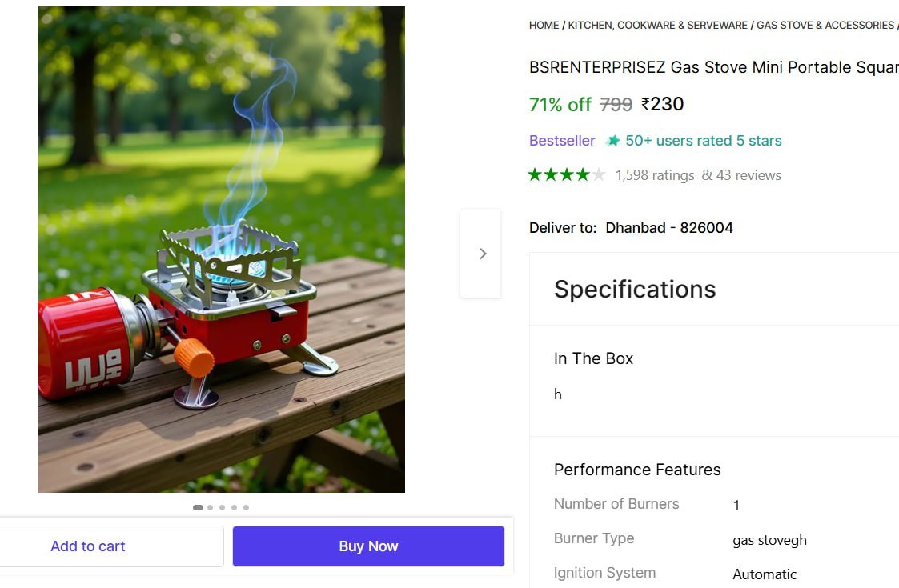Click '50+ users rated 5 stars' badge
This screenshot has width=899, height=588.
[703, 140]
